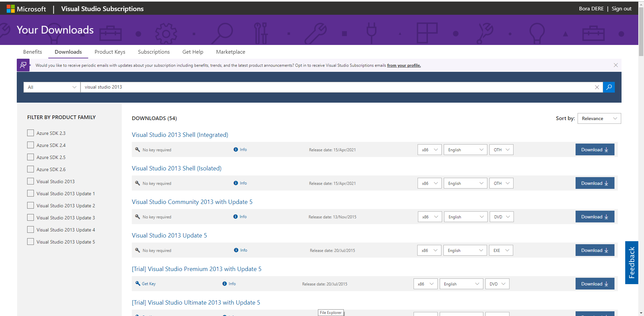Click the Sign out link
This screenshot has height=316, width=644.
pyautogui.click(x=622, y=9)
